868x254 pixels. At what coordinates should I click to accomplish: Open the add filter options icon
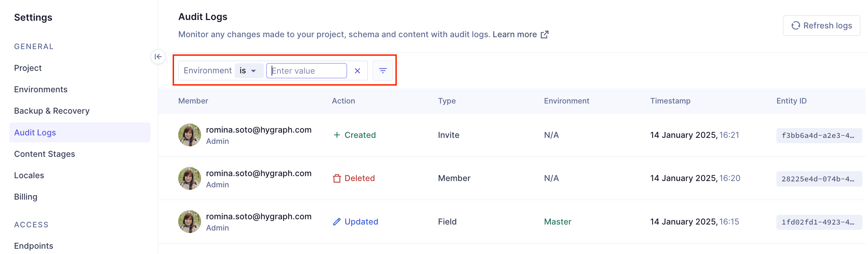pos(382,71)
